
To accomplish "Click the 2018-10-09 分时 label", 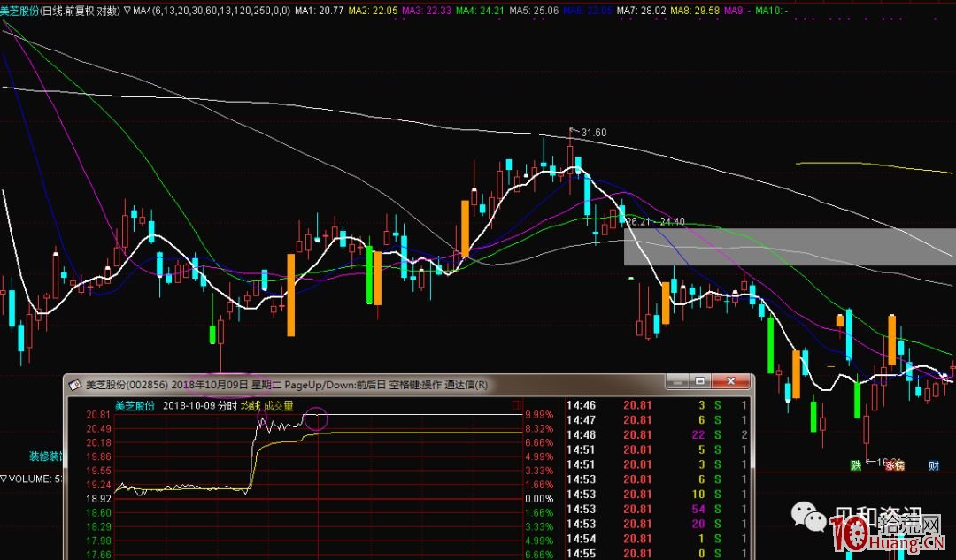I will coord(199,406).
